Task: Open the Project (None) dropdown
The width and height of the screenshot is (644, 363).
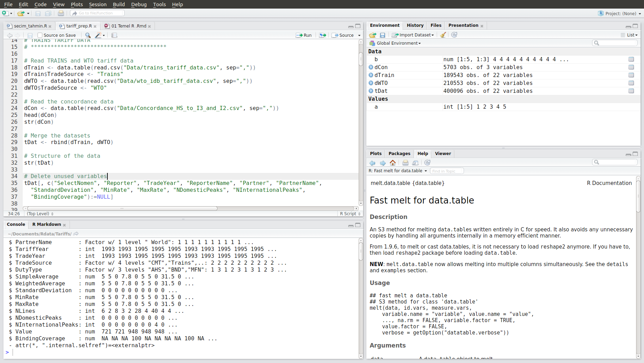Action: pos(620,13)
